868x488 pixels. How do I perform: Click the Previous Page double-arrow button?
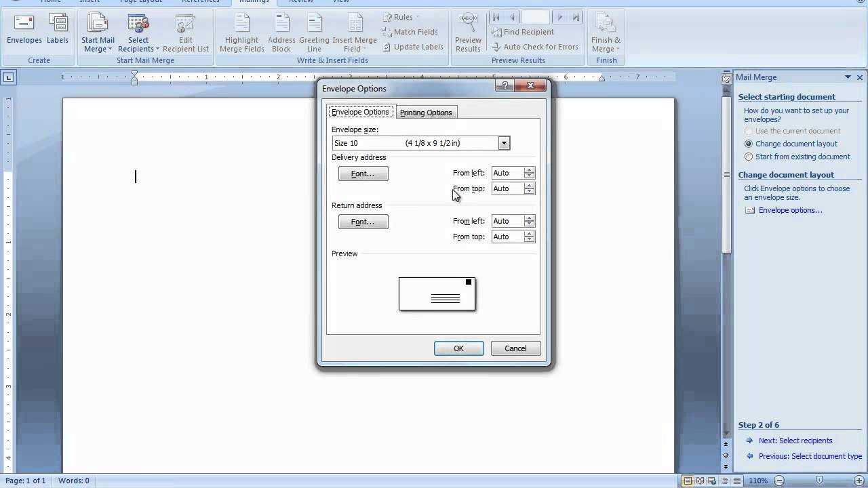(726, 445)
